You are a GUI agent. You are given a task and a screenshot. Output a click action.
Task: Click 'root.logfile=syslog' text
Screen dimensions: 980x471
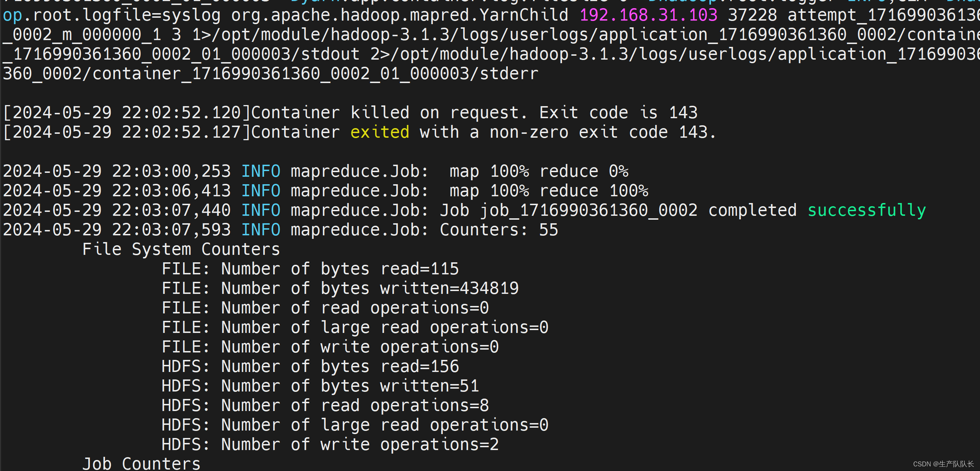click(127, 15)
